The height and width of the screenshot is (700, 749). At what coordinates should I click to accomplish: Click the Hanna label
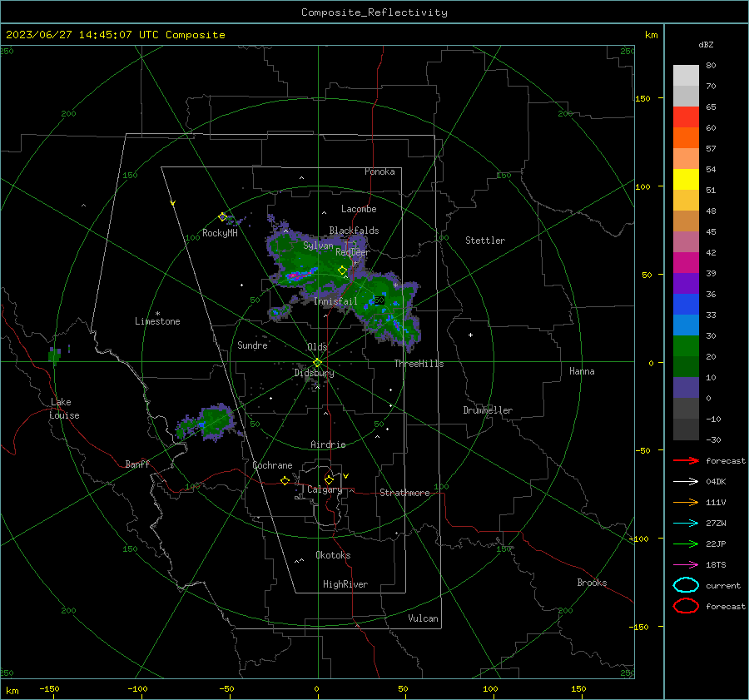pos(582,371)
